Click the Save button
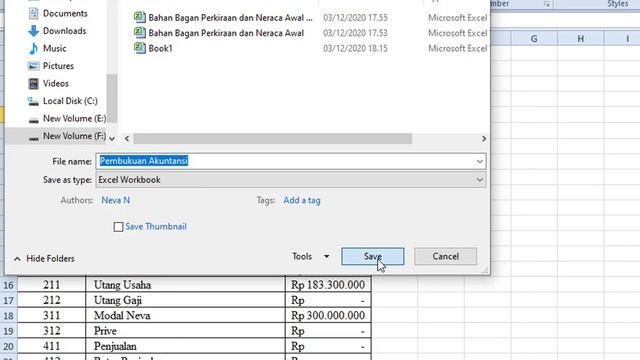The image size is (640, 360). click(373, 257)
